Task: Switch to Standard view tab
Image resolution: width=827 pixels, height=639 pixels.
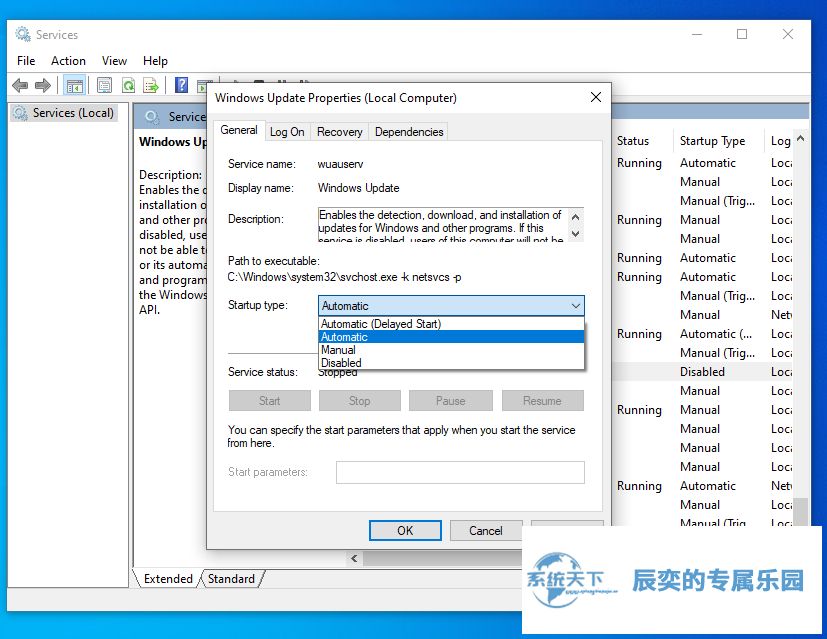Action: pyautogui.click(x=231, y=578)
